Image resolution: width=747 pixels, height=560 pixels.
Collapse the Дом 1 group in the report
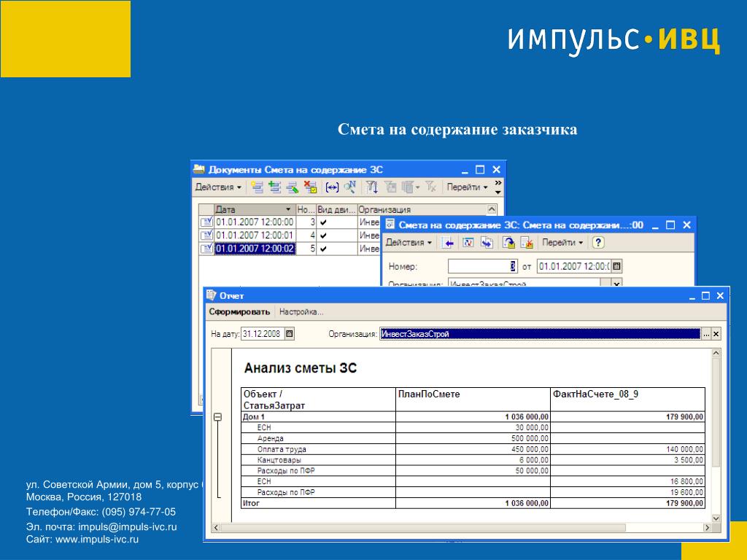[x=217, y=417]
